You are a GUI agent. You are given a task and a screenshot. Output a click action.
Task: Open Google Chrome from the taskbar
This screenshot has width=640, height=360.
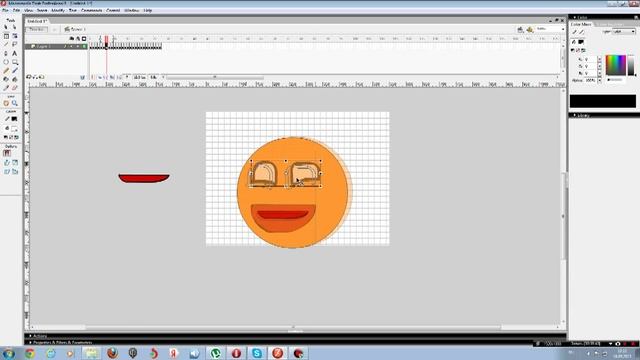(x=30, y=353)
